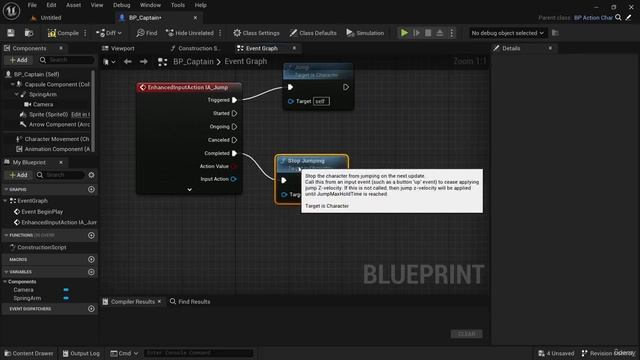Image resolution: width=640 pixels, height=360 pixels.
Task: Click the Eject playback icon
Action: click(440, 33)
